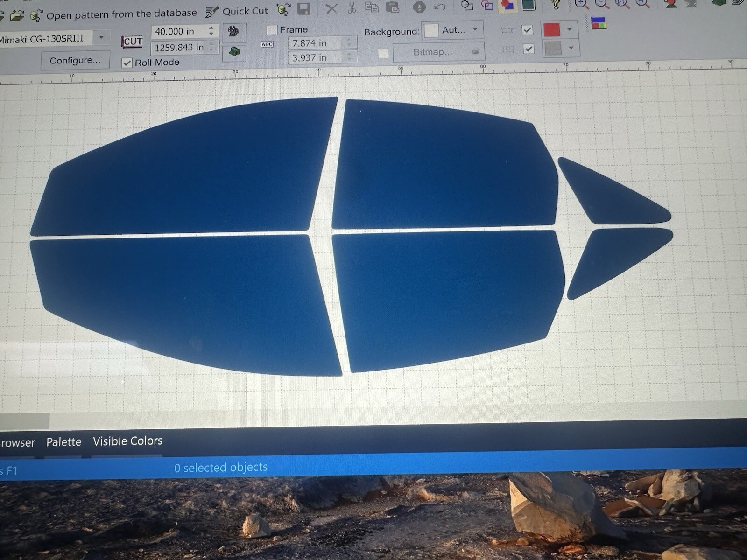Click the floppy disk save icon
Image resolution: width=747 pixels, height=560 pixels.
pyautogui.click(x=304, y=9)
